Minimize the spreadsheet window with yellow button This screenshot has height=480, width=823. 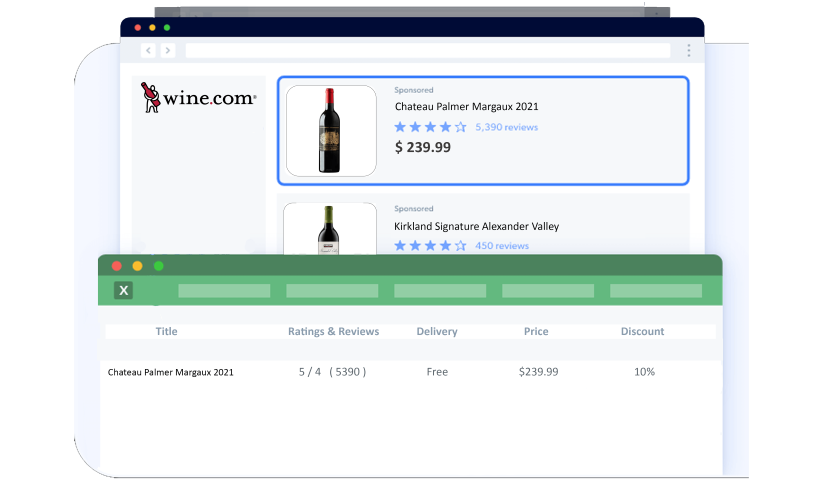(138, 266)
